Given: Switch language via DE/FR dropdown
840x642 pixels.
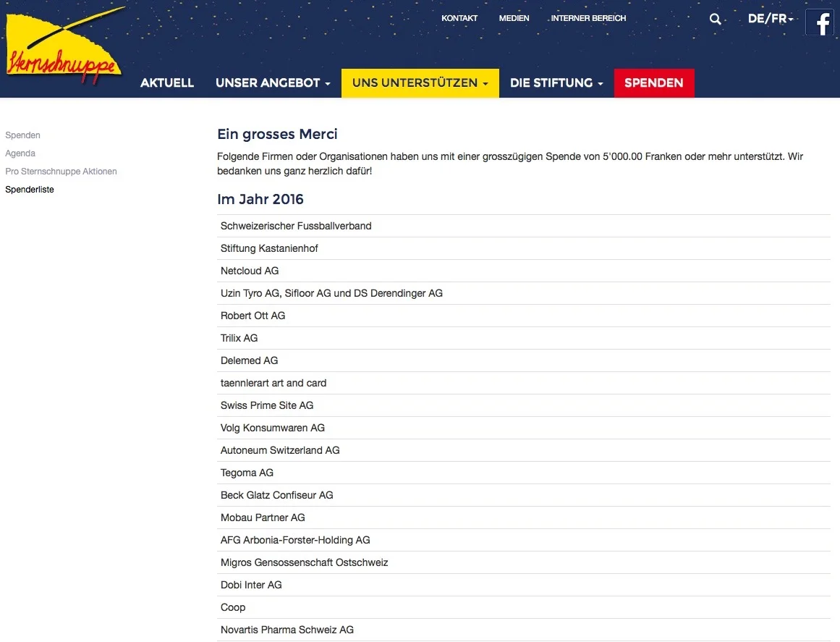Looking at the screenshot, I should pyautogui.click(x=771, y=19).
